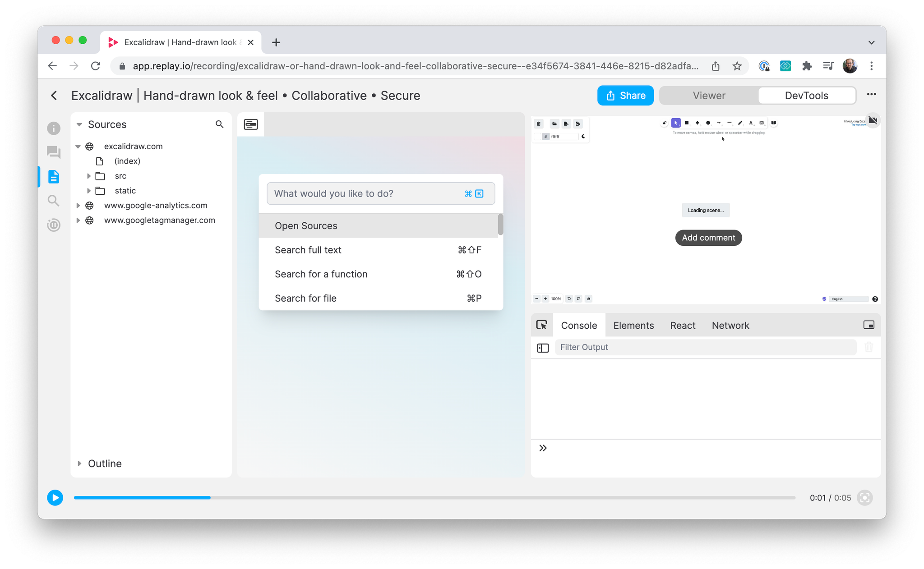
Task: Switch to DevTools mode
Action: [x=806, y=96]
